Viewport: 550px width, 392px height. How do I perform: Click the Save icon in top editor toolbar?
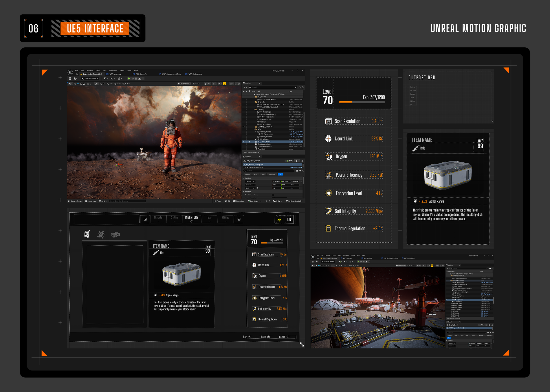point(70,79)
